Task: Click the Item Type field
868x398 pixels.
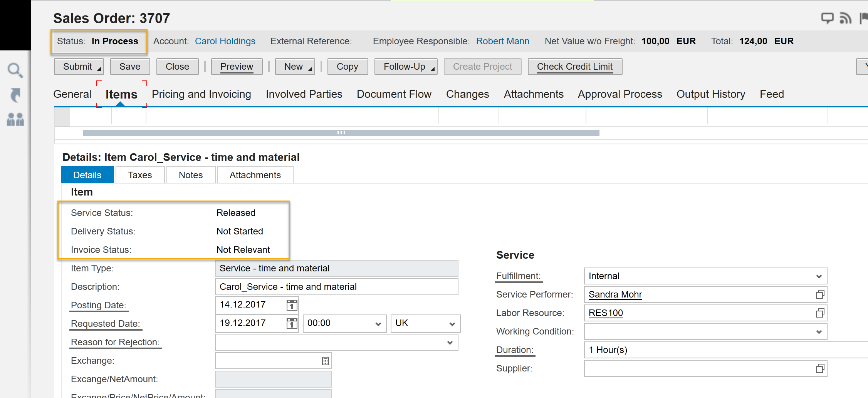Action: (336, 268)
